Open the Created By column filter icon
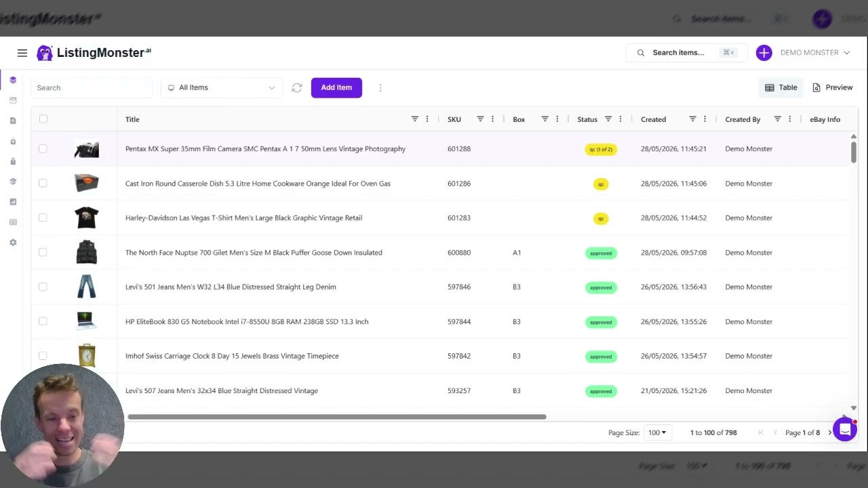Screen dimensions: 868x488 [778, 119]
